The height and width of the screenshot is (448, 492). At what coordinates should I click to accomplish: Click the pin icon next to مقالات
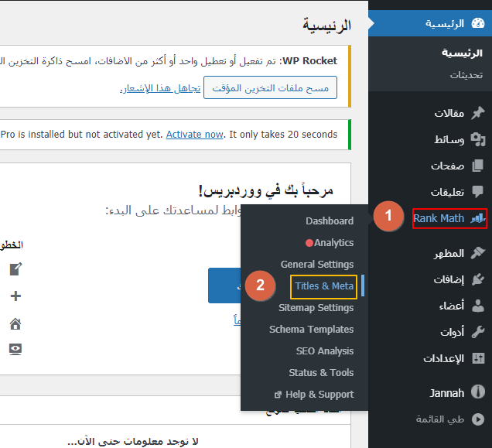(477, 113)
